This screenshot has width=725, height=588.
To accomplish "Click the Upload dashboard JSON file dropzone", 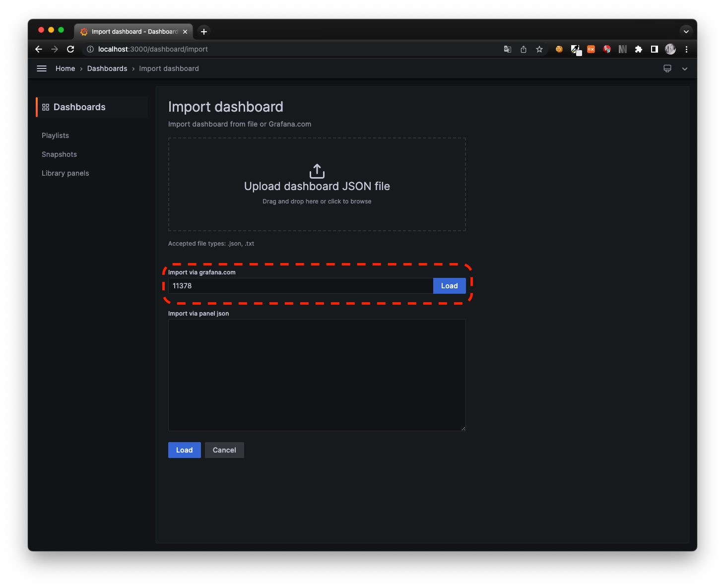I will pos(317,184).
